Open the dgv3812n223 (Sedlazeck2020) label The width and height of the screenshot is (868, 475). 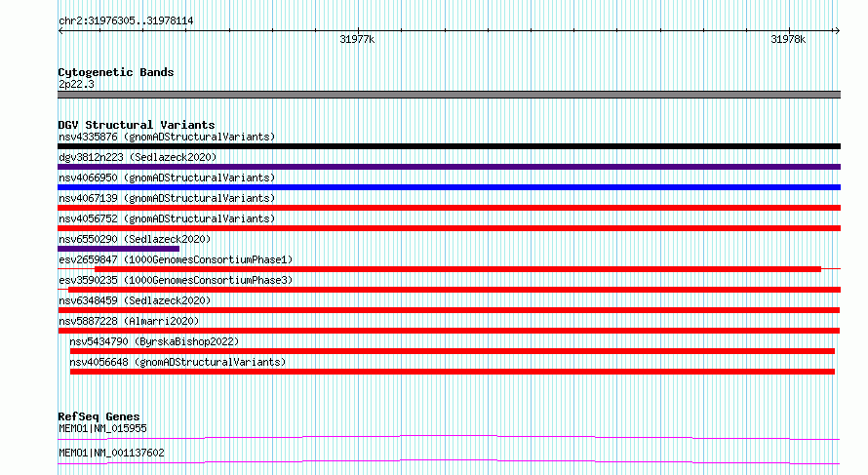click(x=138, y=157)
